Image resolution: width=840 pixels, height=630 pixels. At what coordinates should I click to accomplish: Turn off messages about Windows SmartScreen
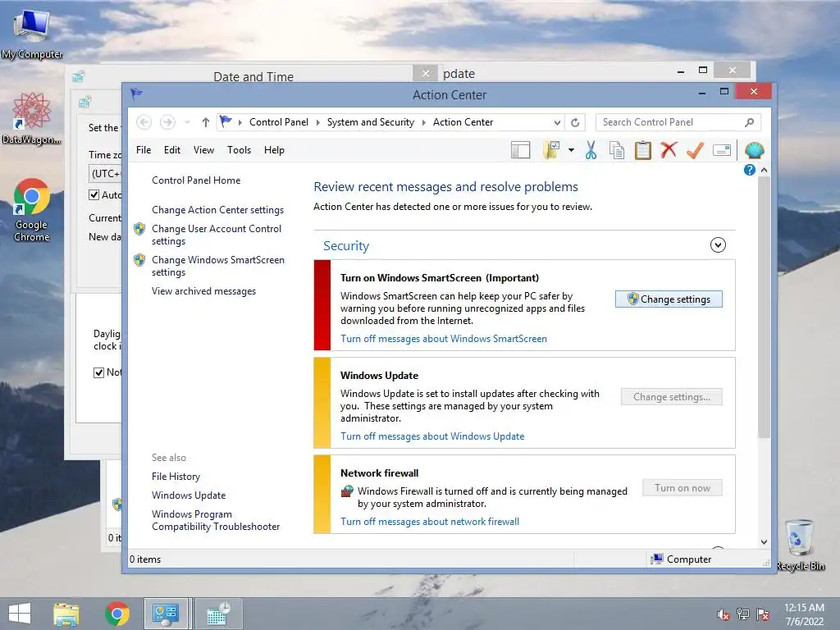coord(444,339)
